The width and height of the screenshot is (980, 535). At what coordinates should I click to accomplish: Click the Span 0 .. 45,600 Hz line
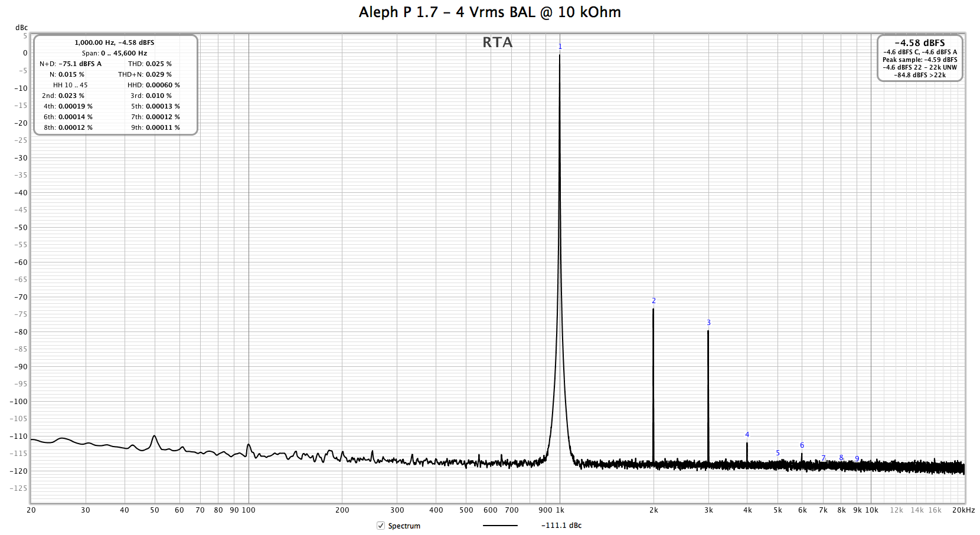click(115, 53)
